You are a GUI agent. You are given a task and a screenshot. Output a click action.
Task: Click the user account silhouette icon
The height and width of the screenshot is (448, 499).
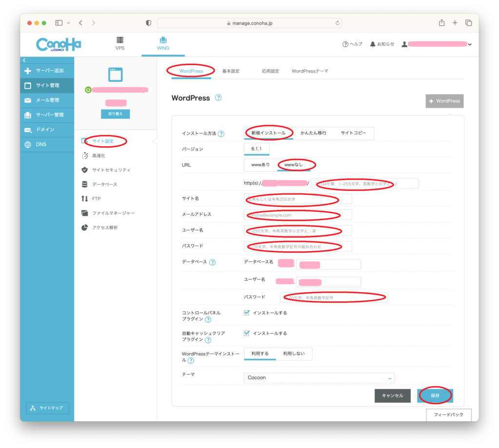(404, 44)
